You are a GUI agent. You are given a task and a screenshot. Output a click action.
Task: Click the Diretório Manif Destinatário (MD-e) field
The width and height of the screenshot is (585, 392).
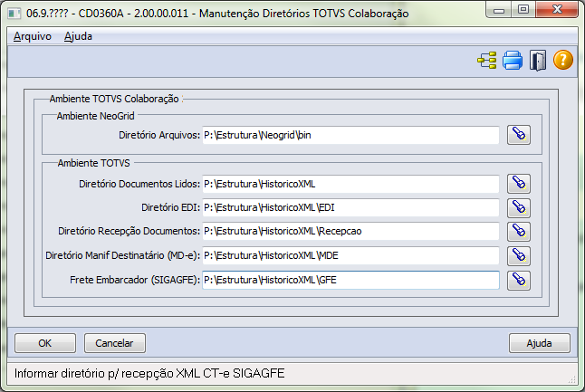pyautogui.click(x=350, y=255)
